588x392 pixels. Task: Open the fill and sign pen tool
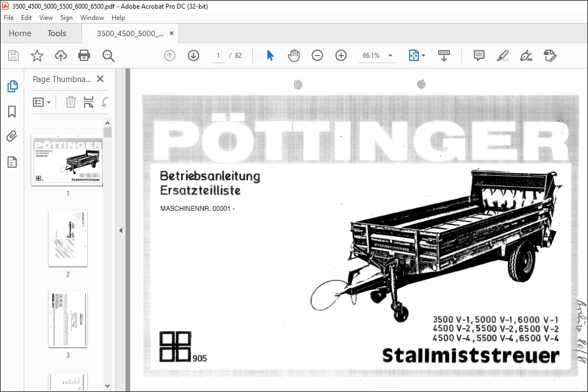[526, 56]
